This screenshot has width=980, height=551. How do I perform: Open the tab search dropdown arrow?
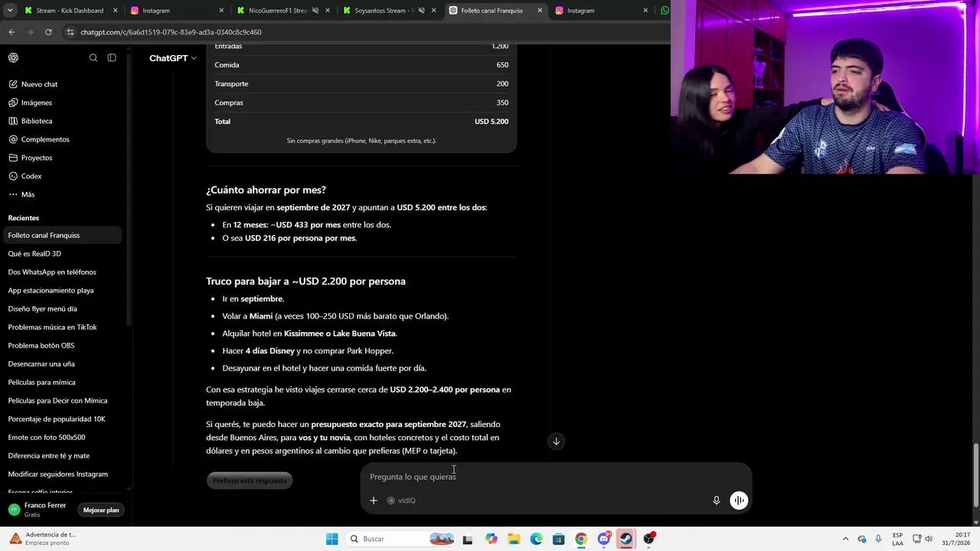coord(9,11)
